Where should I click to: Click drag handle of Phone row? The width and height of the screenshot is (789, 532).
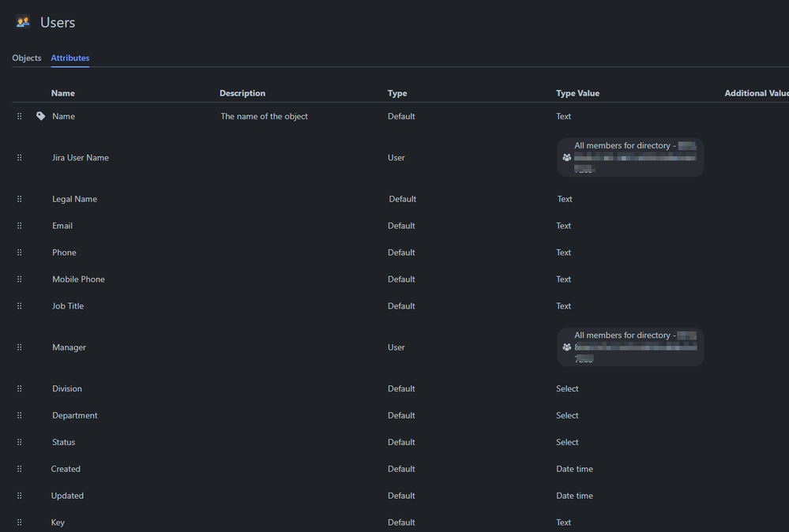(20, 253)
